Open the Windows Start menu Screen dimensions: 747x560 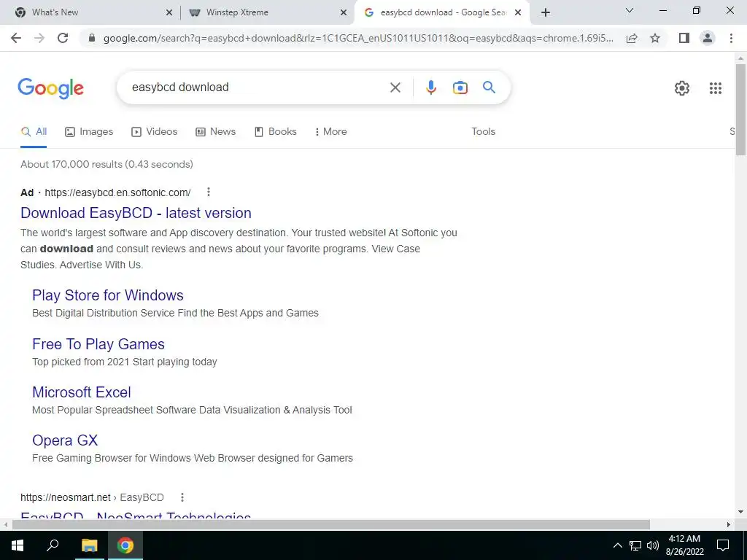point(18,545)
